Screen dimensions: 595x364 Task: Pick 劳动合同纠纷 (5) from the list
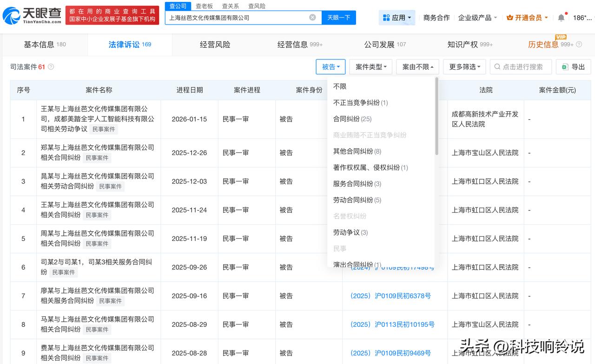click(x=357, y=200)
